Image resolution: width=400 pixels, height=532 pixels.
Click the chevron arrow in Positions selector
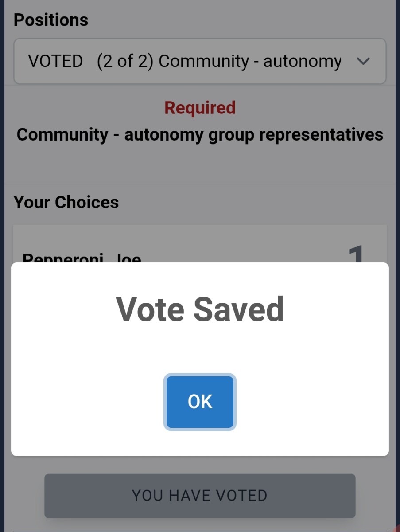[x=363, y=62]
